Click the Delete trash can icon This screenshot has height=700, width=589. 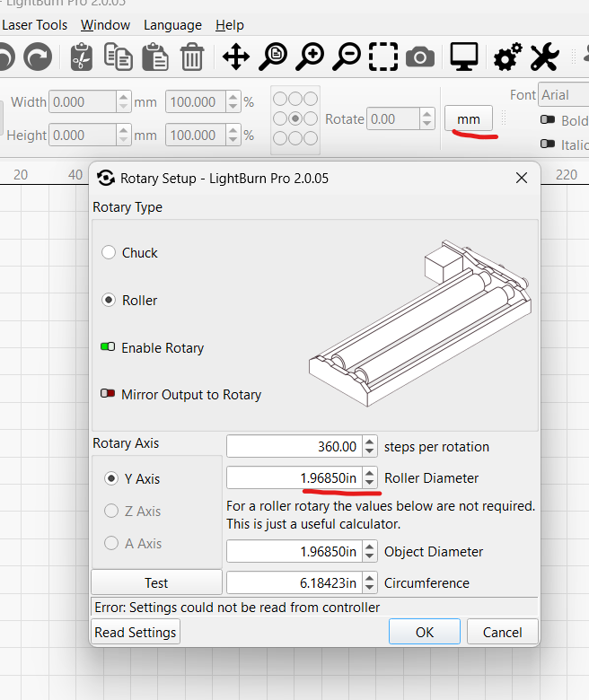click(x=191, y=57)
